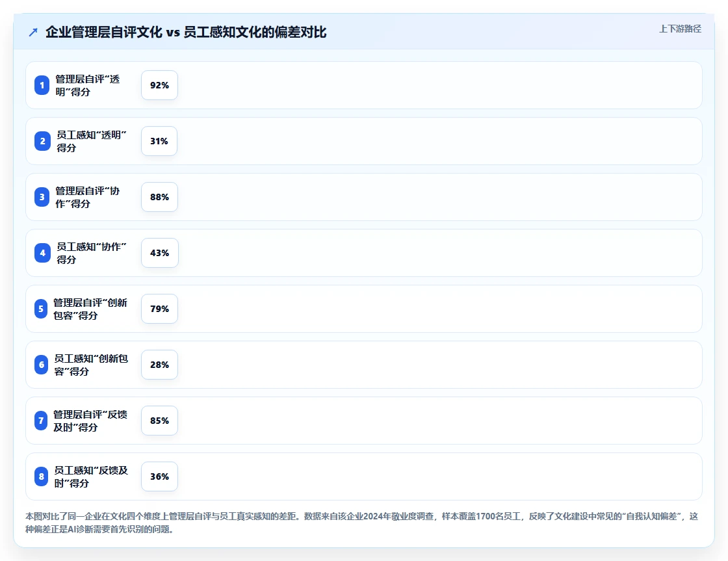728x561 pixels.
Task: Click the 79% value box
Action: tap(159, 309)
